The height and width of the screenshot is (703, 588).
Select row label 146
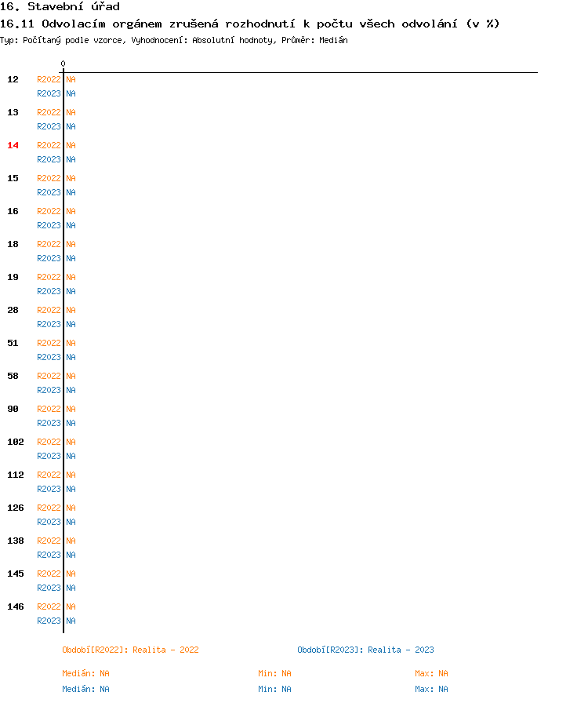click(x=16, y=606)
